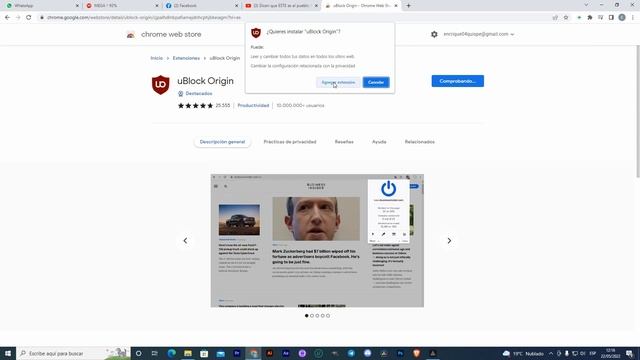Open Mail app from taskbar

tap(220, 353)
